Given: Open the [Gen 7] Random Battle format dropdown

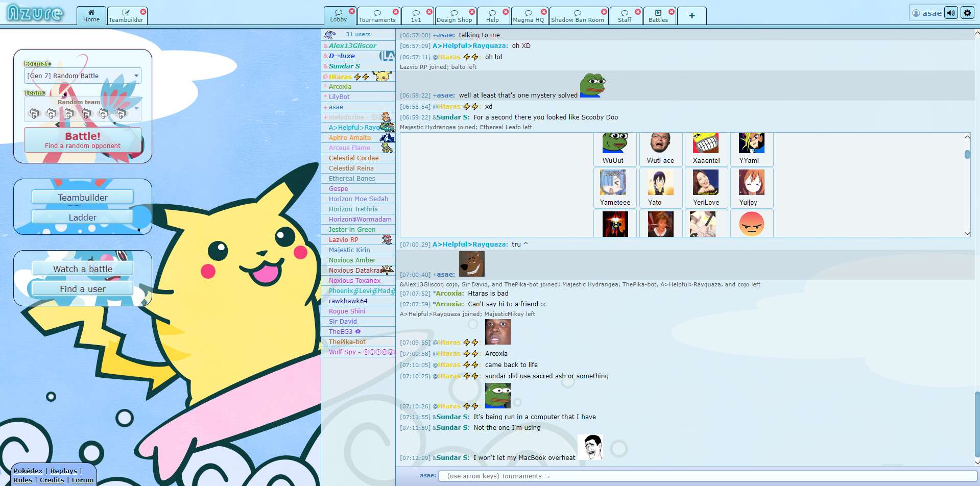Looking at the screenshot, I should (x=82, y=75).
